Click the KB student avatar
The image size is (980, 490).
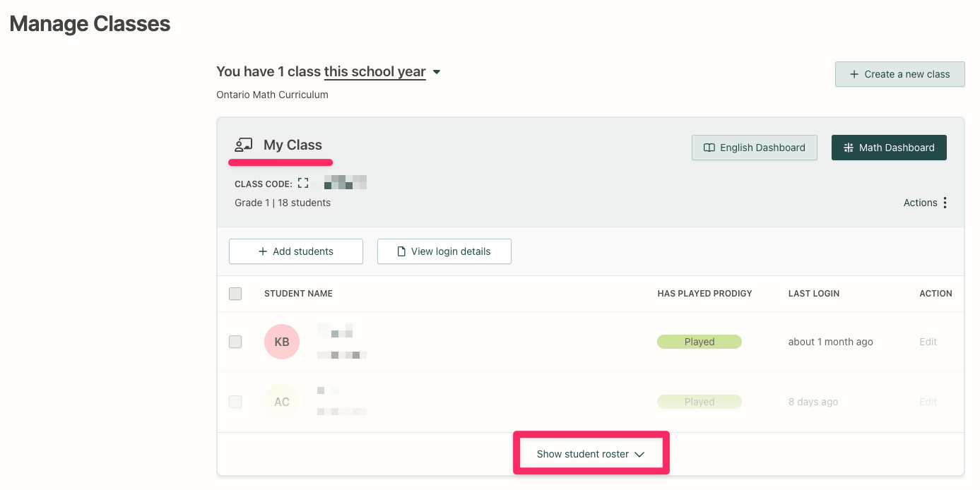pyautogui.click(x=282, y=341)
